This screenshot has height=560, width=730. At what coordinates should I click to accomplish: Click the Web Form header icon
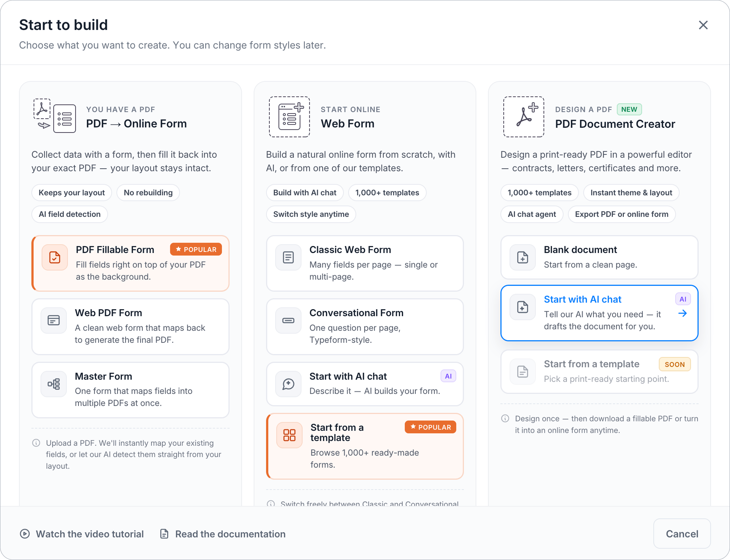click(x=289, y=117)
